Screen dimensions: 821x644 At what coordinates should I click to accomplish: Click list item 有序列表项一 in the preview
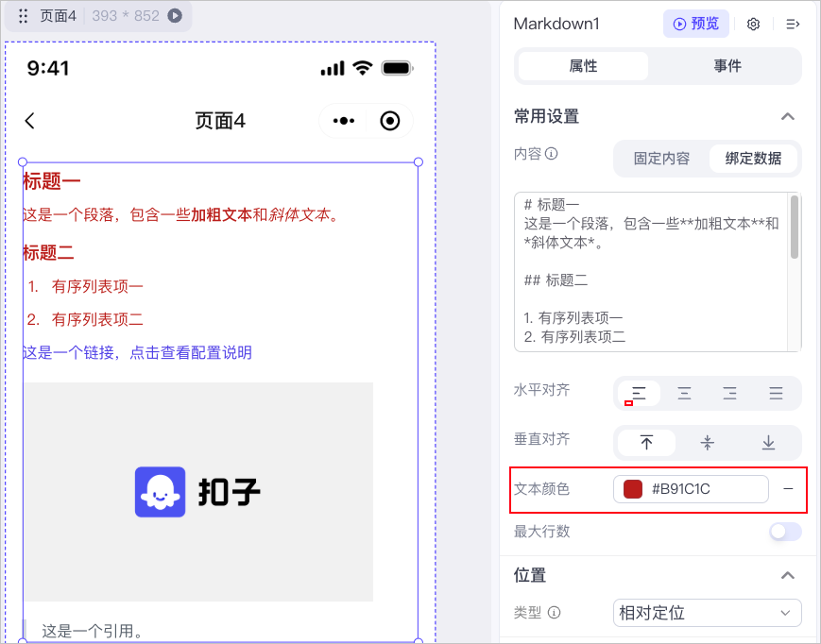97,286
